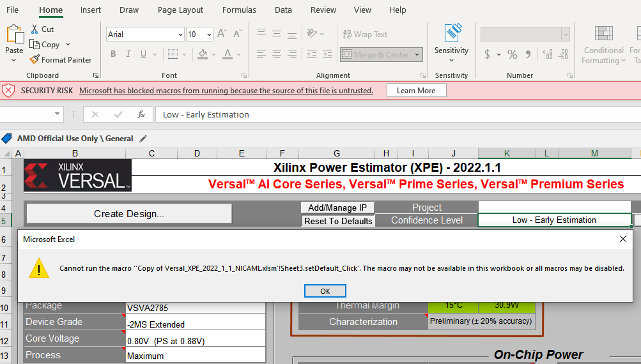641x364 pixels.
Task: Toggle Wrap Text option
Action: click(365, 34)
